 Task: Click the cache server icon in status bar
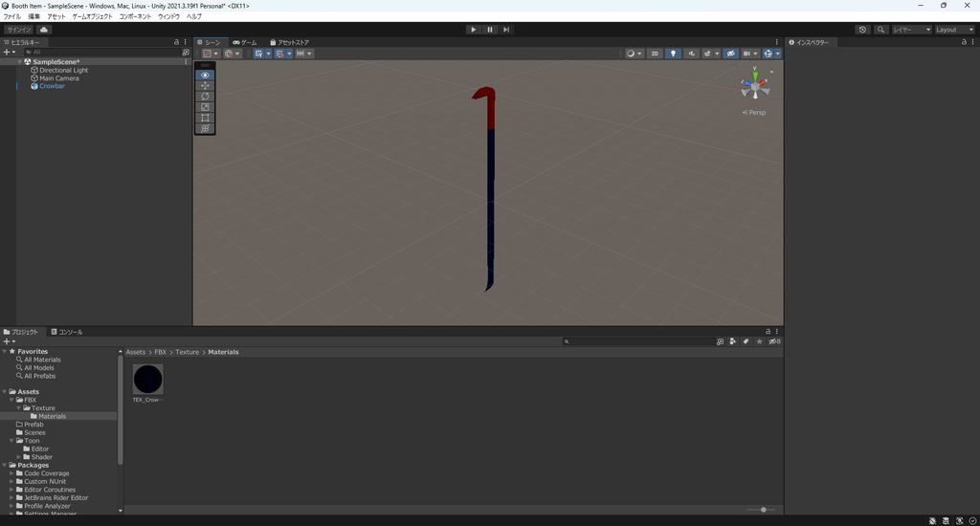point(946,520)
